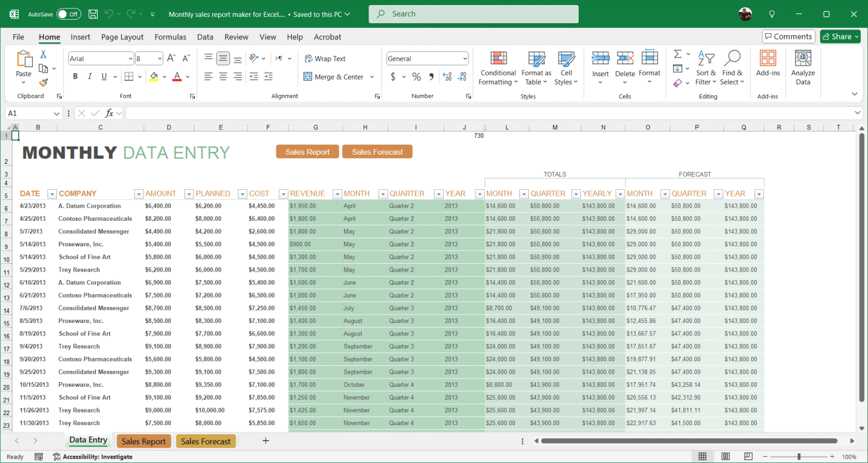This screenshot has width=868, height=463.
Task: Open the Comments pane
Action: 788,36
